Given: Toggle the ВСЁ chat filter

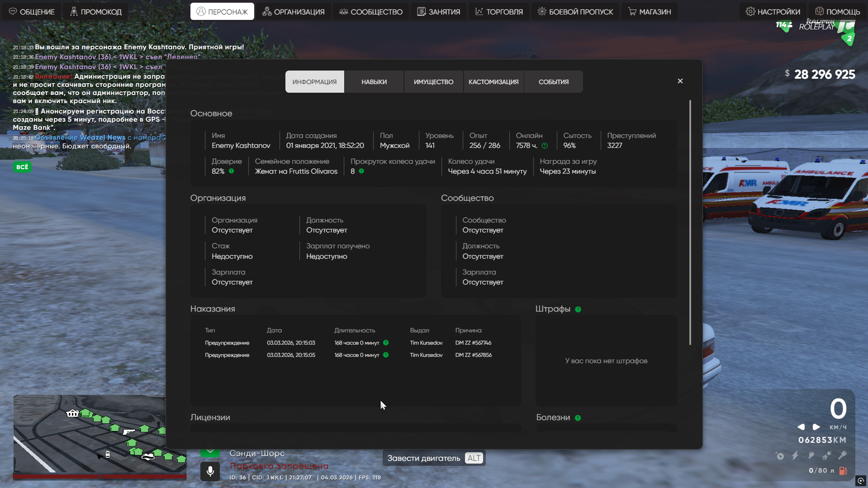Looking at the screenshot, I should click(x=22, y=167).
